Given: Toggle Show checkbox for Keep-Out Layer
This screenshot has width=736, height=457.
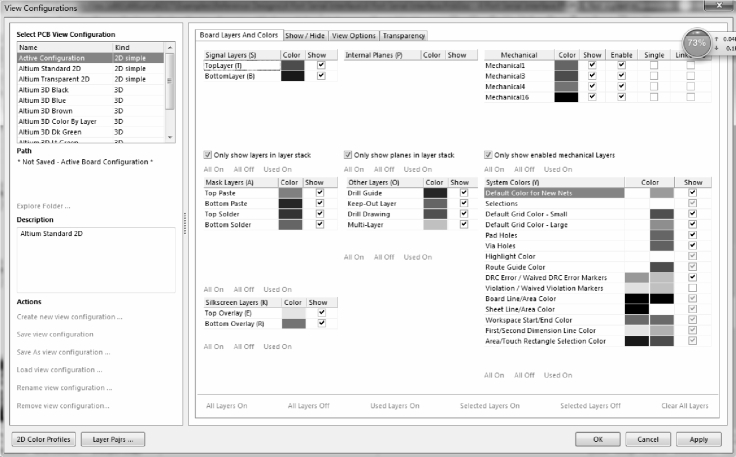Looking at the screenshot, I should coord(464,203).
